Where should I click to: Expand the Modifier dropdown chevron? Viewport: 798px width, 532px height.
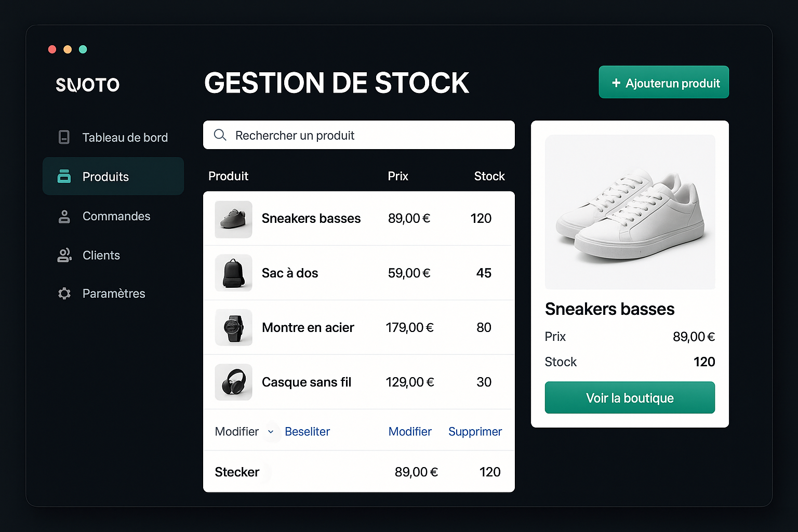click(271, 432)
